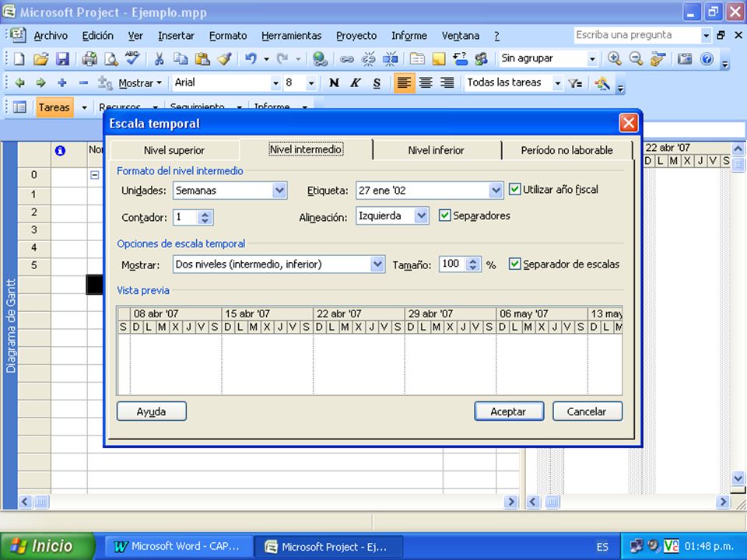Click the Gantt chart vertical scrollbar down arrow

pos(738,478)
